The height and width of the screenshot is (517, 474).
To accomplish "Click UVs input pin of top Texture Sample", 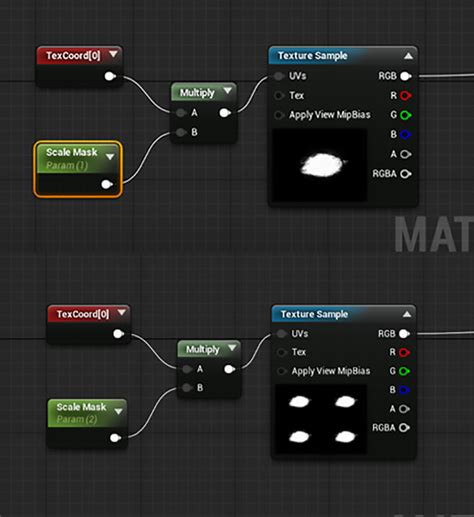I will pyautogui.click(x=279, y=76).
